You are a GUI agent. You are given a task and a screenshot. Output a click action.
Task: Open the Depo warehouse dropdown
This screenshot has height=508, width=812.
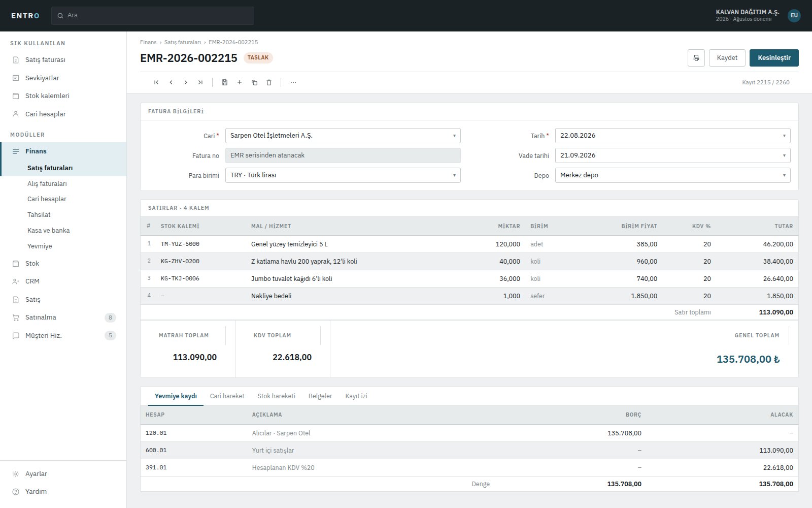click(x=673, y=175)
